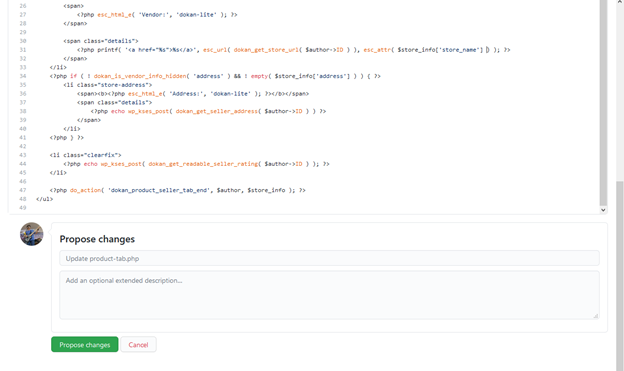The image size is (624, 371).
Task: Click span class 'details' on line 30
Action: point(101,41)
